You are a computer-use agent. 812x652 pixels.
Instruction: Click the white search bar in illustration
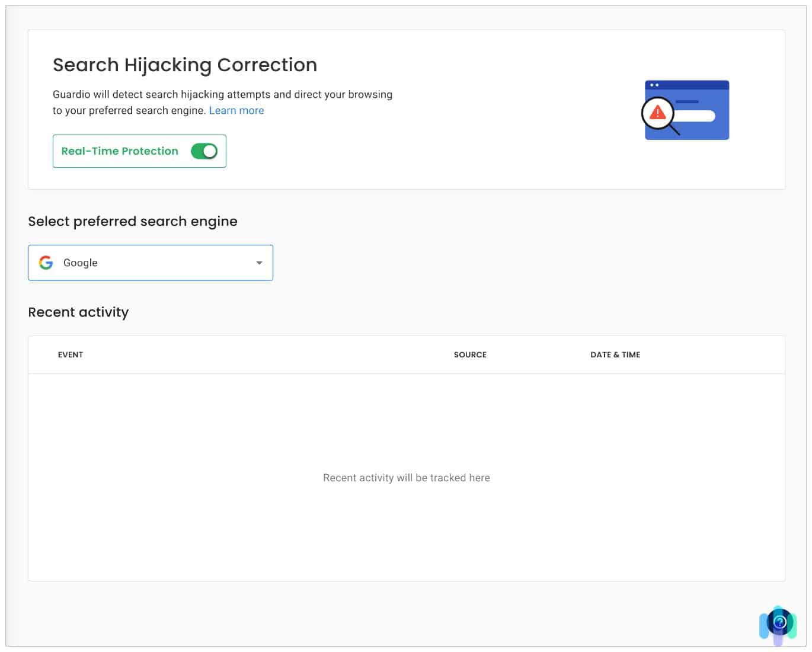click(696, 116)
